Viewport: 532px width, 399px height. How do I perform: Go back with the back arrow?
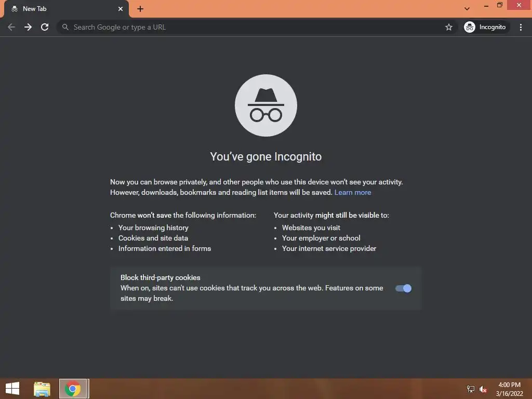tap(11, 27)
